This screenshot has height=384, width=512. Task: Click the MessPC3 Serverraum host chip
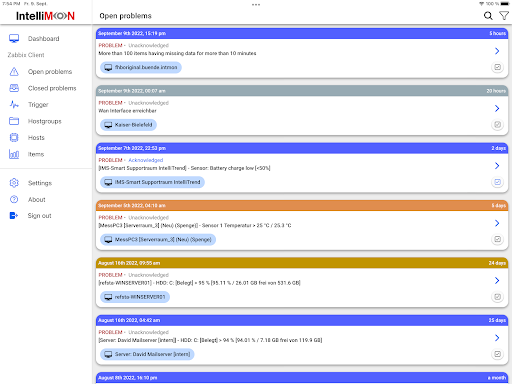click(x=158, y=239)
